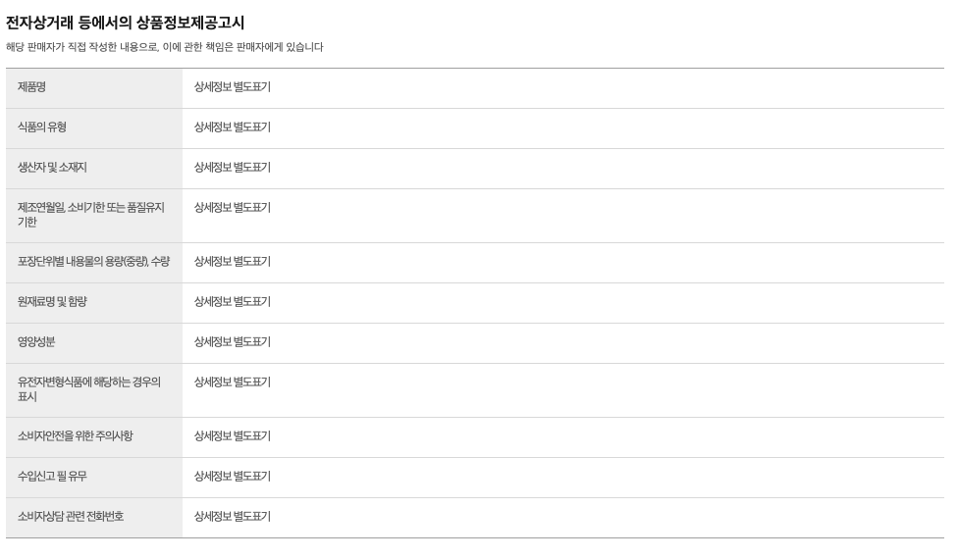Select the 생산자 및 소재지 label
Image resolution: width=958 pixels, height=560 pixels.
point(53,168)
